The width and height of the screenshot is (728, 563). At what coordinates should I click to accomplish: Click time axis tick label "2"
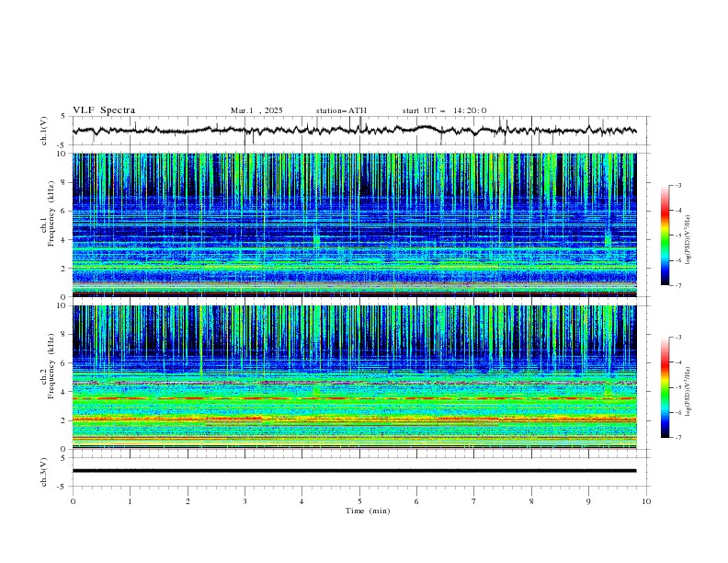[188, 501]
